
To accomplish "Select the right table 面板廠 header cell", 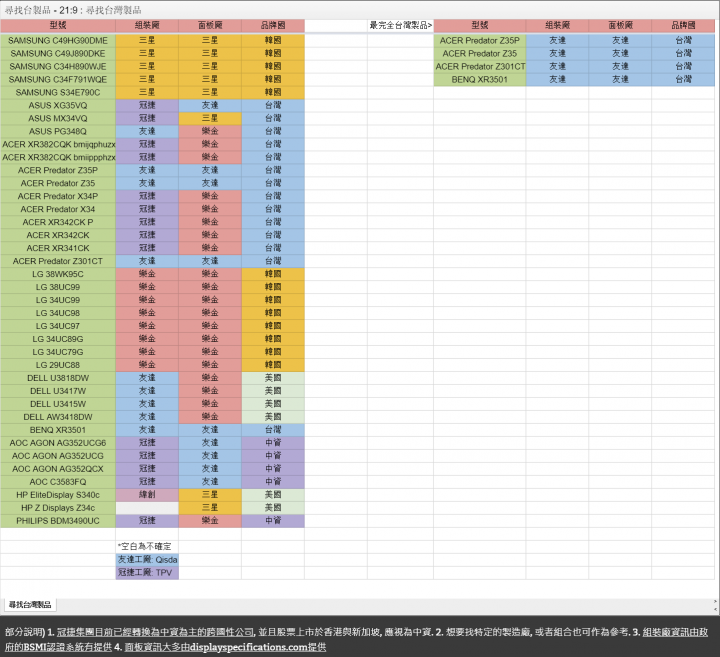I will click(x=620, y=25).
